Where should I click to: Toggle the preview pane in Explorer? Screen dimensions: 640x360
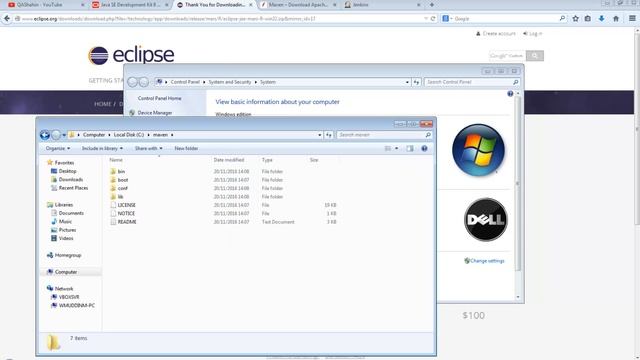[410, 149]
